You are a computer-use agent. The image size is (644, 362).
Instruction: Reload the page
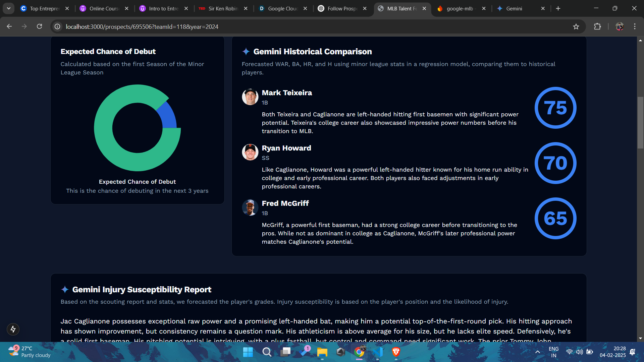point(39,26)
